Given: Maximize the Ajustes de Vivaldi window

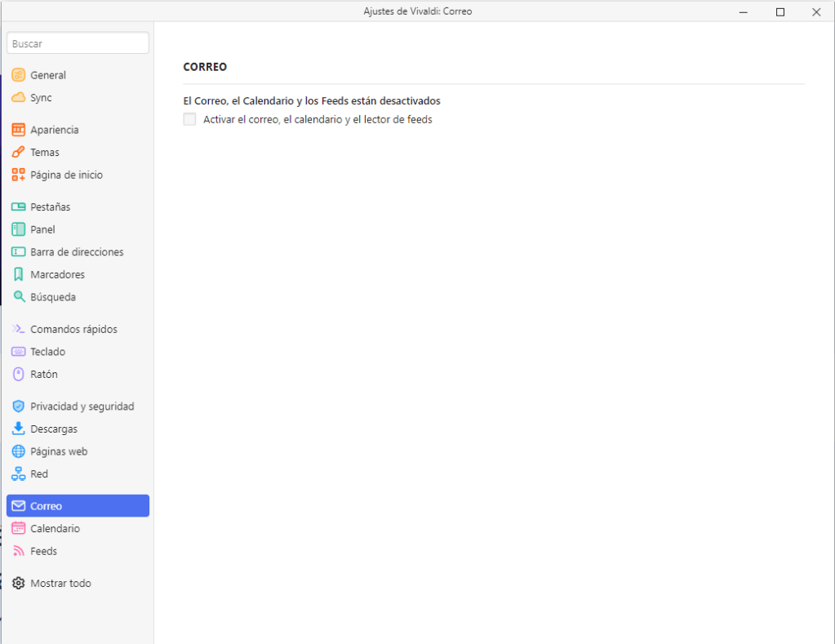Looking at the screenshot, I should 780,11.
